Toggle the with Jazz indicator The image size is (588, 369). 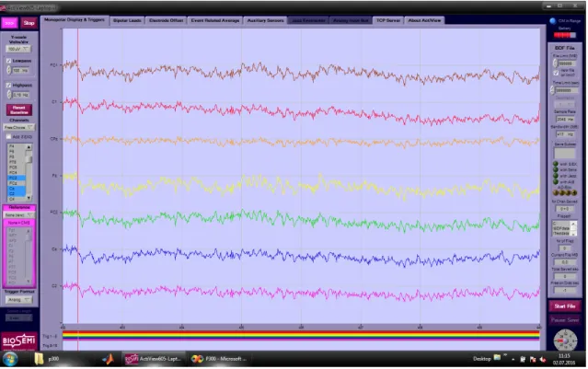click(556, 176)
